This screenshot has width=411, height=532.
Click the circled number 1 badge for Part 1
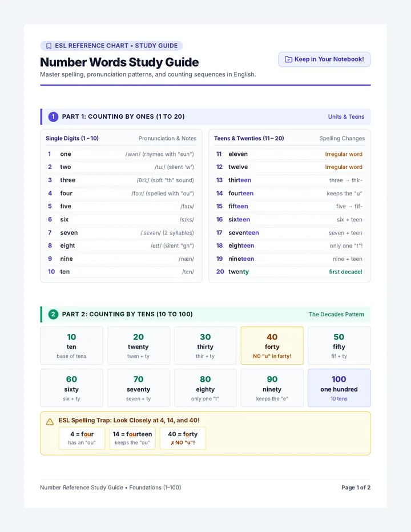pyautogui.click(x=53, y=116)
